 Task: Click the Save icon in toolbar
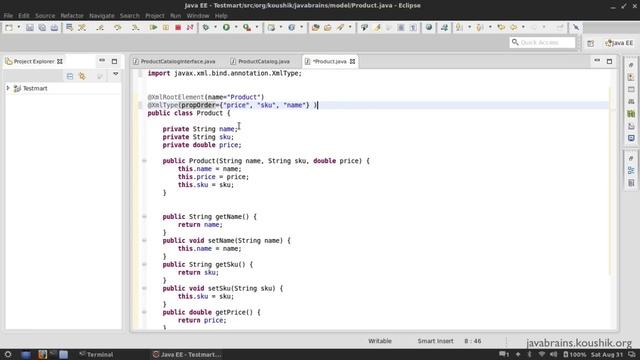pos(30,27)
